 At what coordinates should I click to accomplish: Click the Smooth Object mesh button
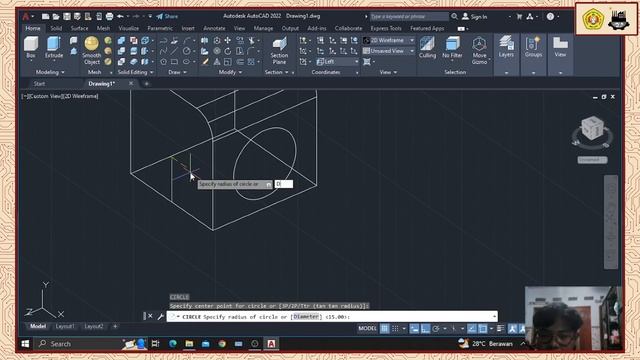pyautogui.click(x=91, y=50)
